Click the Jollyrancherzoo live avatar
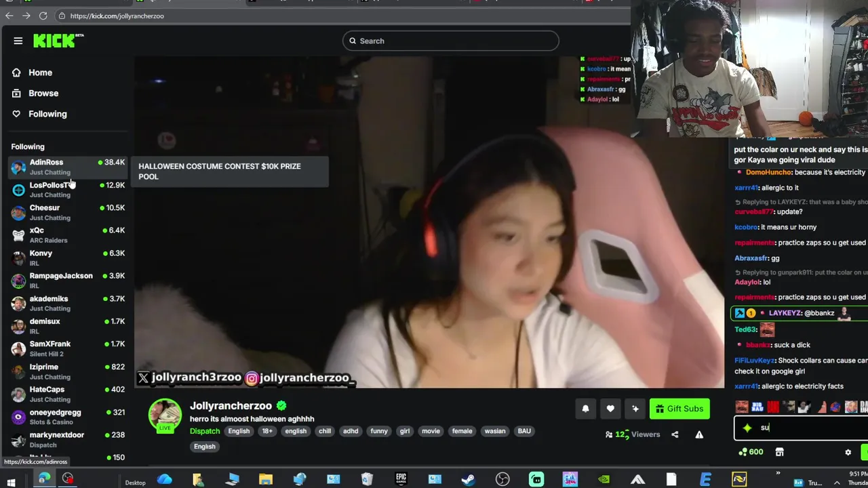Screen dimensions: 868x488 pos(165,415)
